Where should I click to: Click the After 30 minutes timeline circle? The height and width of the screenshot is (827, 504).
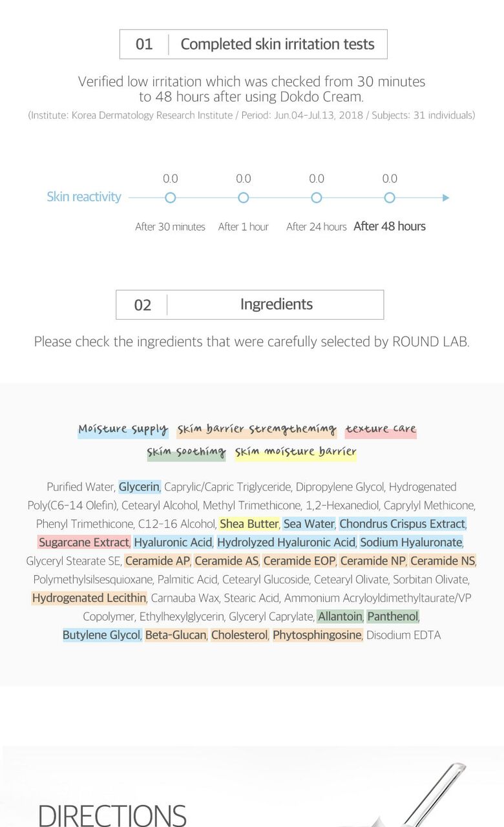[170, 198]
